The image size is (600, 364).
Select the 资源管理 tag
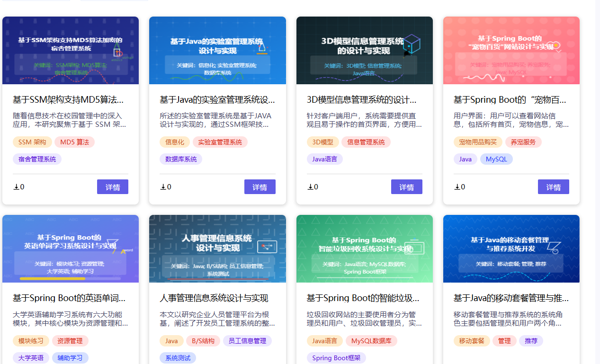click(70, 341)
